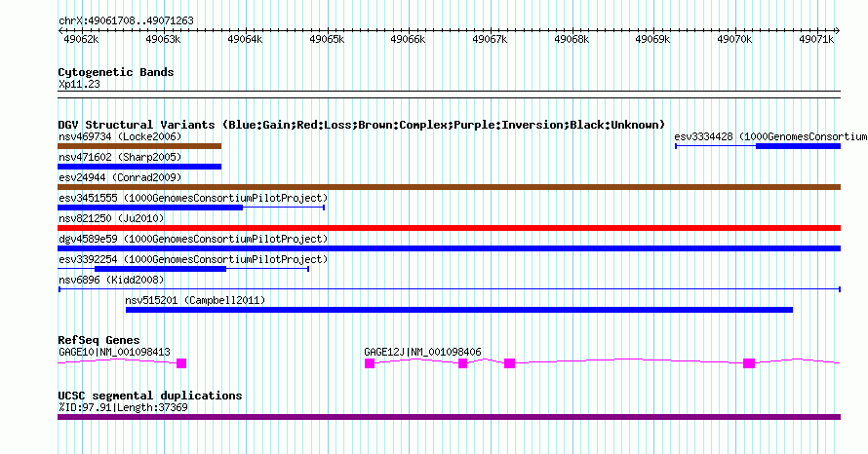Image resolution: width=868 pixels, height=454 pixels.
Task: Click the brown nsv469734 variant bar
Action: [139, 146]
